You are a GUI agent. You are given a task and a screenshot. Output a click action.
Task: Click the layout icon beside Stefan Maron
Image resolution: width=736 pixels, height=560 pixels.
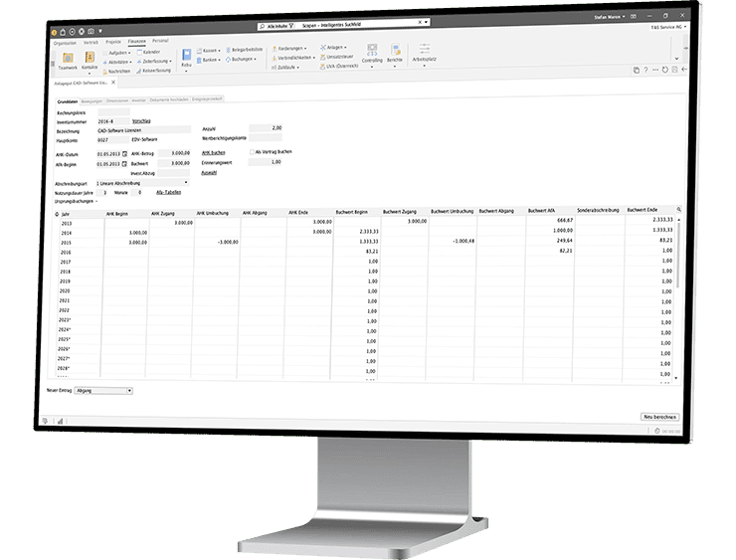[x=634, y=17]
